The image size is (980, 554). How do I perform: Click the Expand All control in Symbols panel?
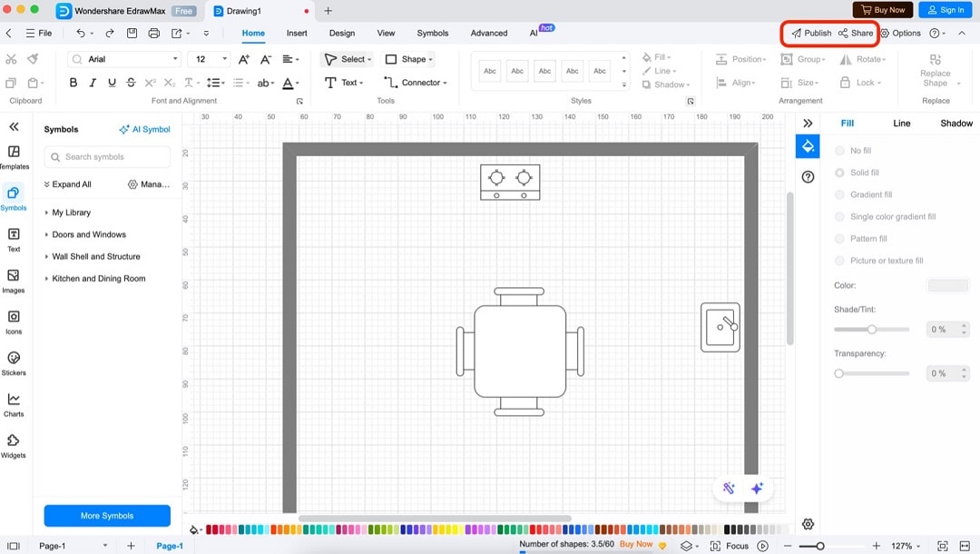pyautogui.click(x=67, y=184)
